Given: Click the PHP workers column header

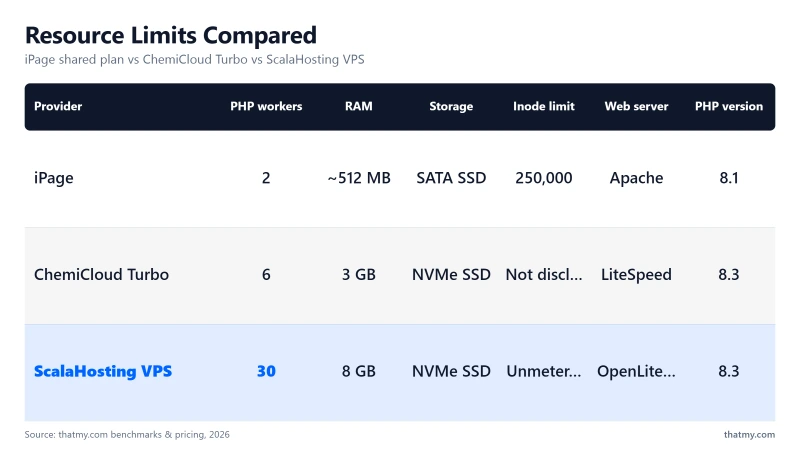Looking at the screenshot, I should 266,106.
